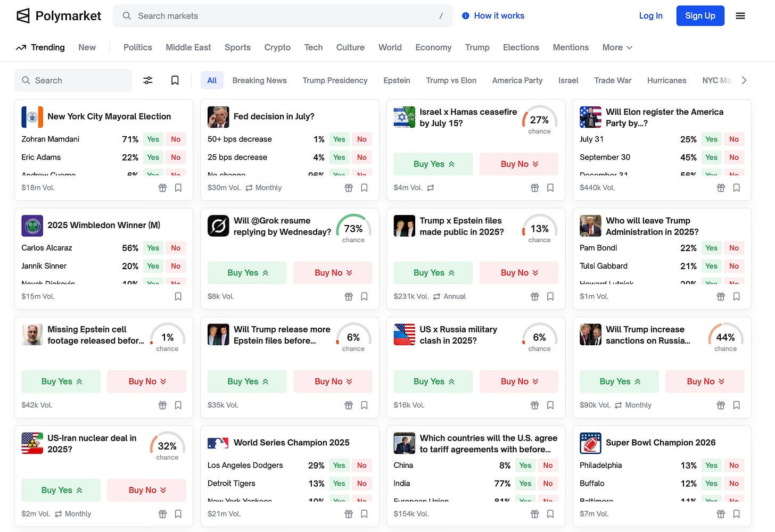Buy No on Grok resume replying
The width and height of the screenshot is (775, 532).
[x=333, y=272]
